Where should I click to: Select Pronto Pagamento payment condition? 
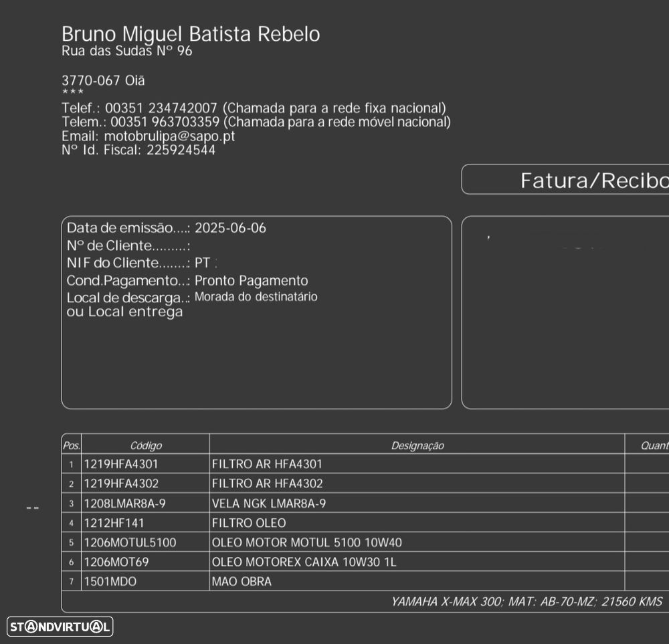(x=252, y=281)
